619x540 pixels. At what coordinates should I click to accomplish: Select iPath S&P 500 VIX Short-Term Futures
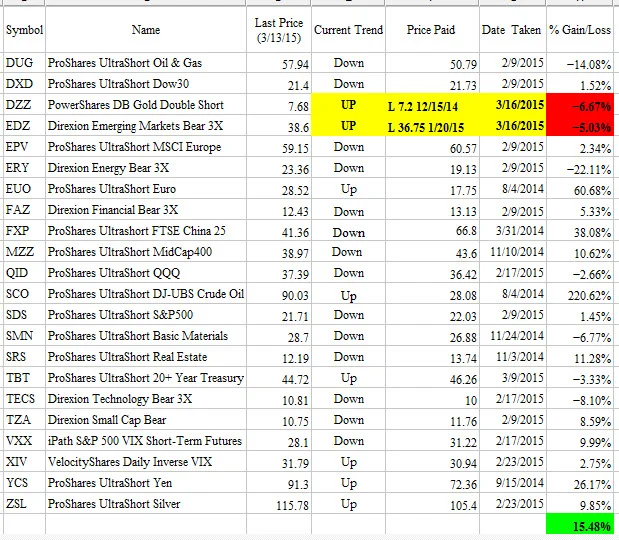146,441
